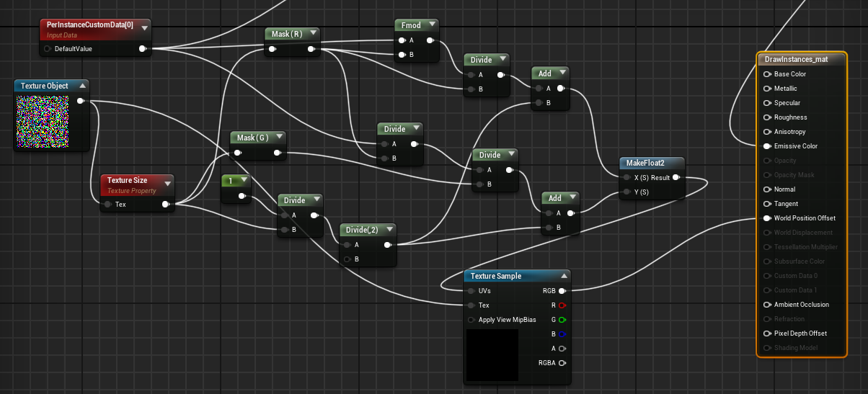
Task: Collapse the Fmod node using its arrow
Action: point(432,25)
